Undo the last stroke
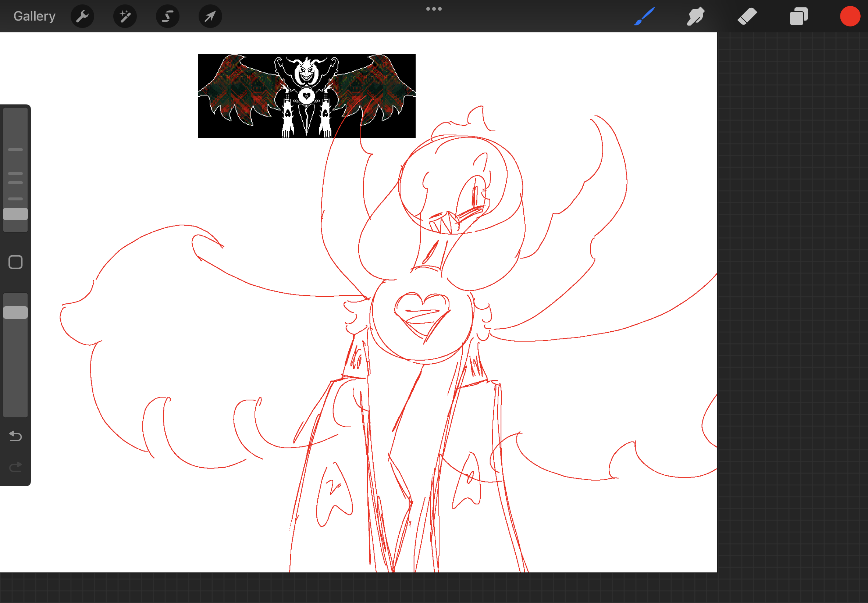868x603 pixels. 15,436
